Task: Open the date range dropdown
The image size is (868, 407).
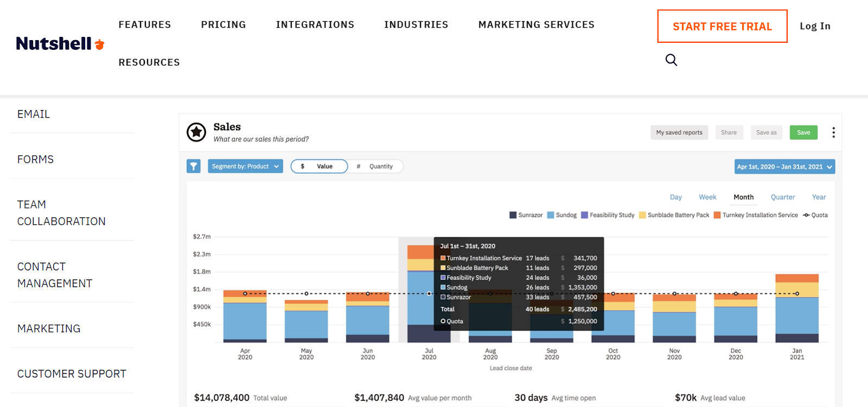Action: click(784, 167)
